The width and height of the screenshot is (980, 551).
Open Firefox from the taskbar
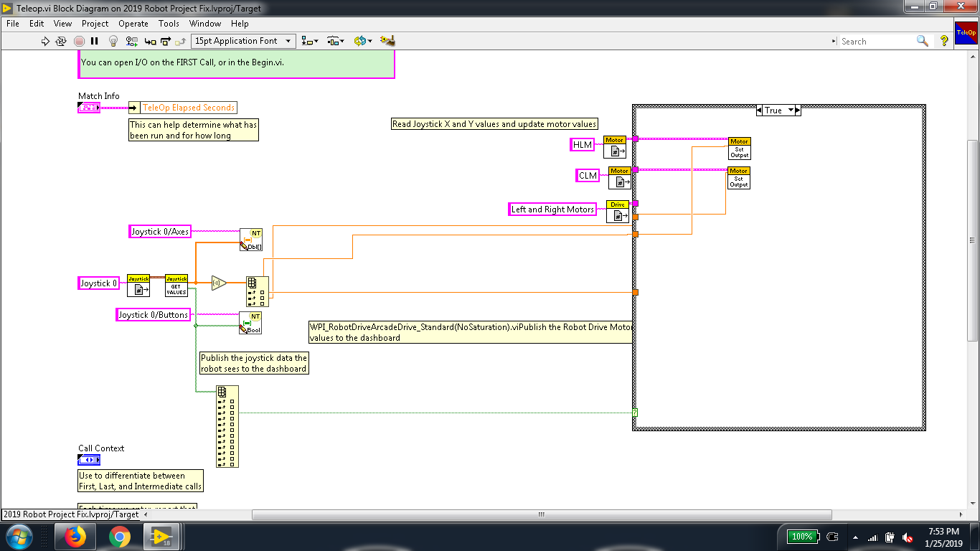click(x=75, y=537)
